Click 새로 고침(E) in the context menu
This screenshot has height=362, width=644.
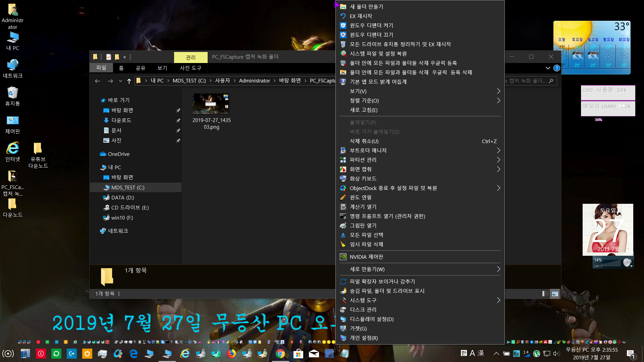pos(420,110)
